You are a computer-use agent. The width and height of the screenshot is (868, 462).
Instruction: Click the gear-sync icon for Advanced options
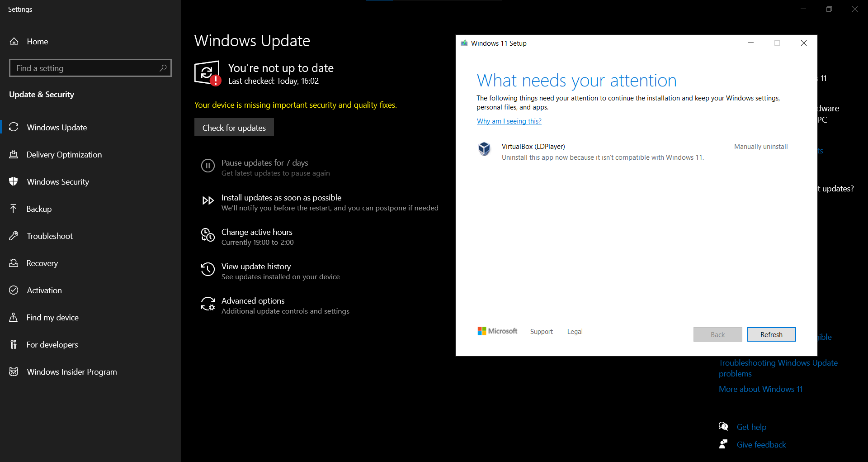[208, 304]
